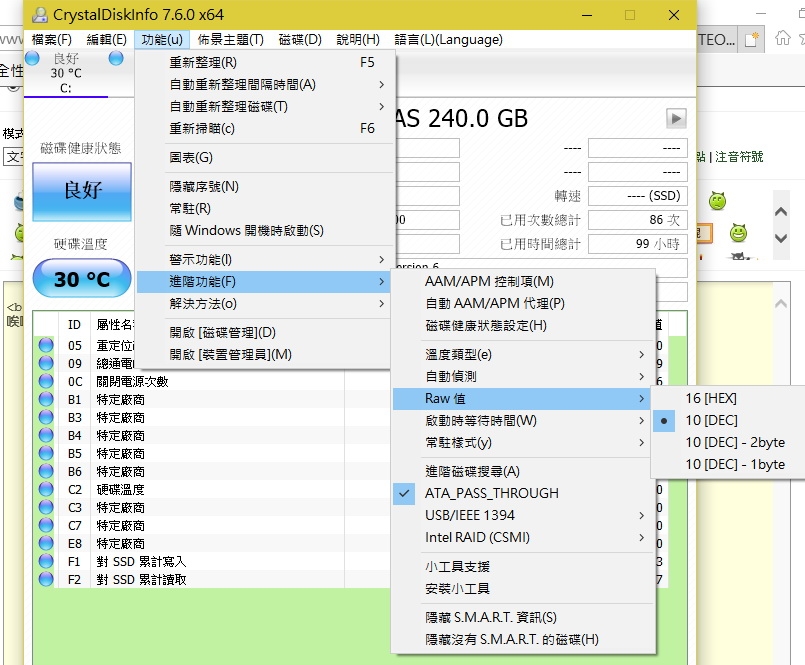Expand the USB/IEEE 1394 submenu
Screen dimensions: 805x665
pos(524,515)
